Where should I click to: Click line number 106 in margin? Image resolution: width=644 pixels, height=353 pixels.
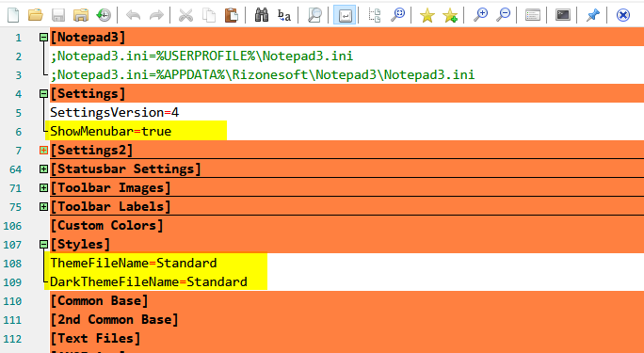click(x=12, y=226)
